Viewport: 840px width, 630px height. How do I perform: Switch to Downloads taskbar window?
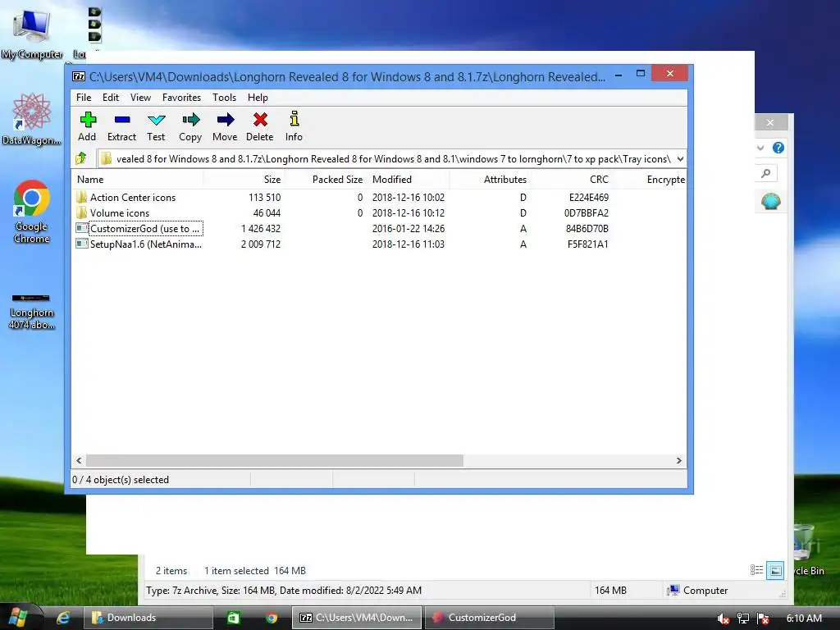148,618
